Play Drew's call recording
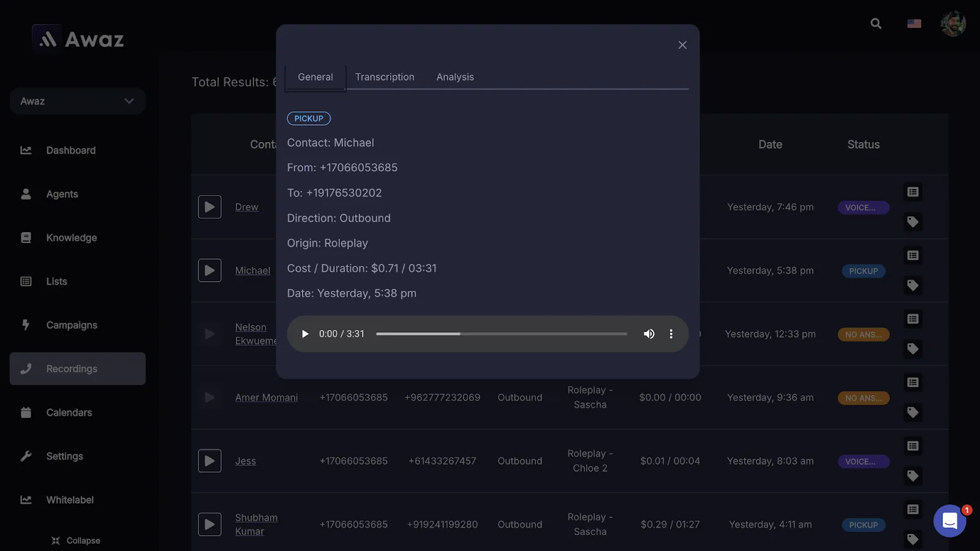 click(209, 207)
